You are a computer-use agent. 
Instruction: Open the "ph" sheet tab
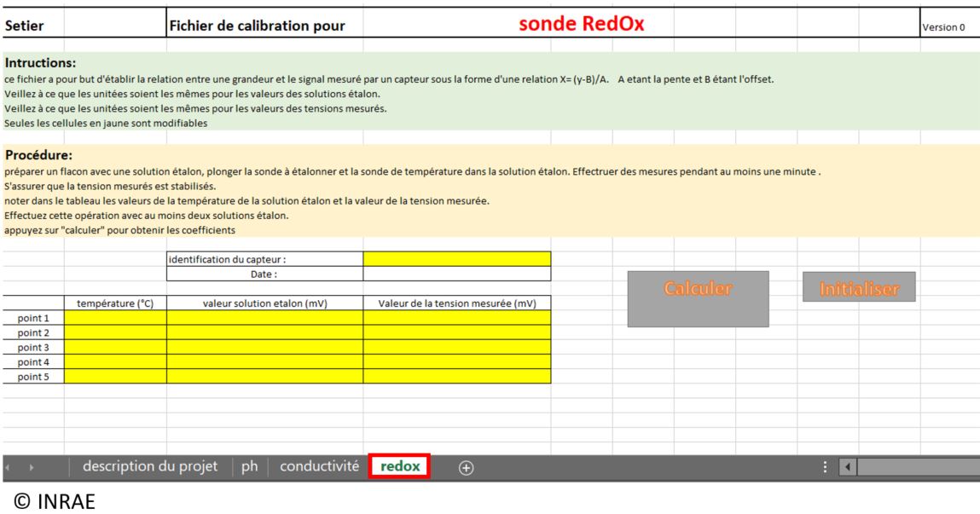[x=250, y=467]
